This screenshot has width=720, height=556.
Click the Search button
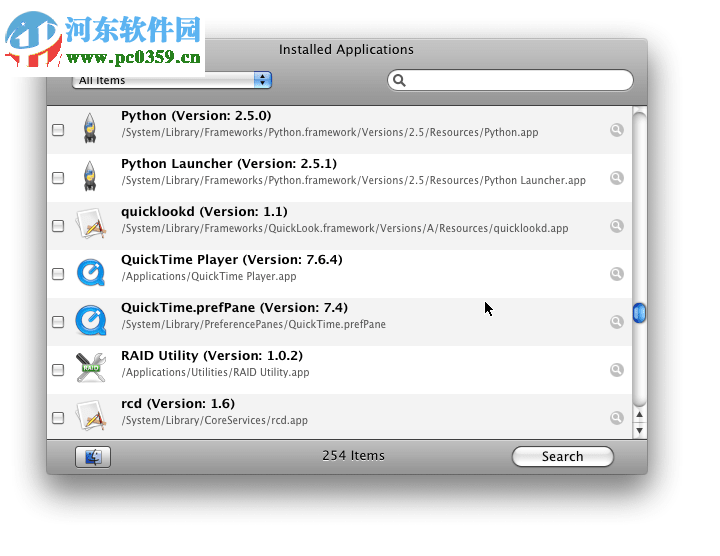[x=562, y=456]
